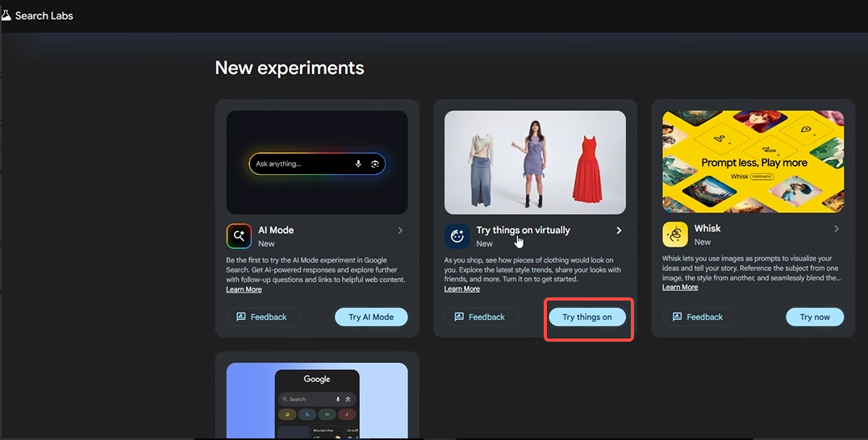Image resolution: width=868 pixels, height=440 pixels.
Task: Click the AI Mode app icon
Action: click(239, 236)
